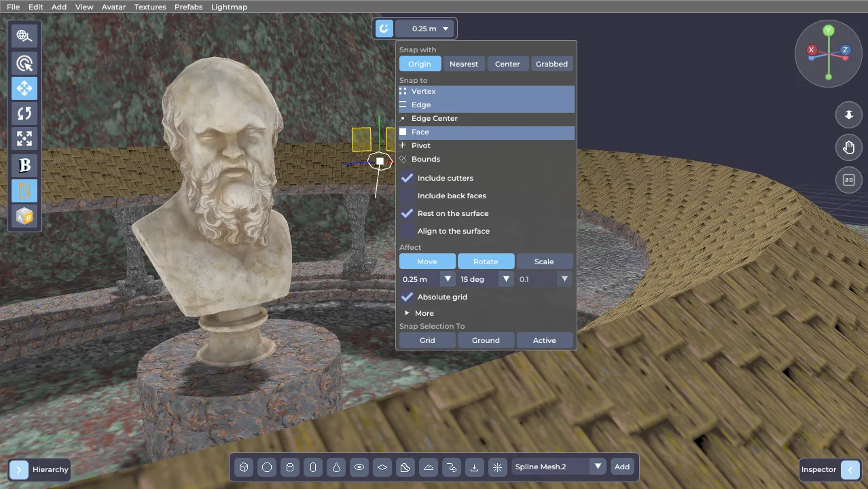
Task: Open the Add menu
Action: click(x=59, y=7)
